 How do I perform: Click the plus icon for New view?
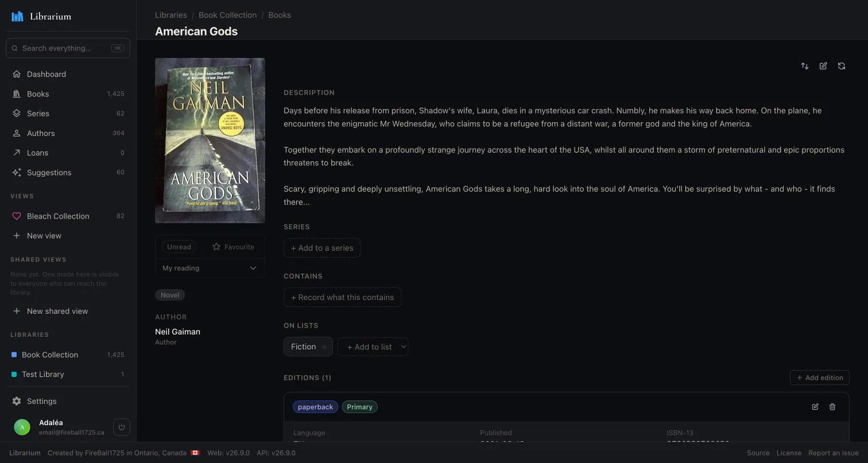coord(17,235)
